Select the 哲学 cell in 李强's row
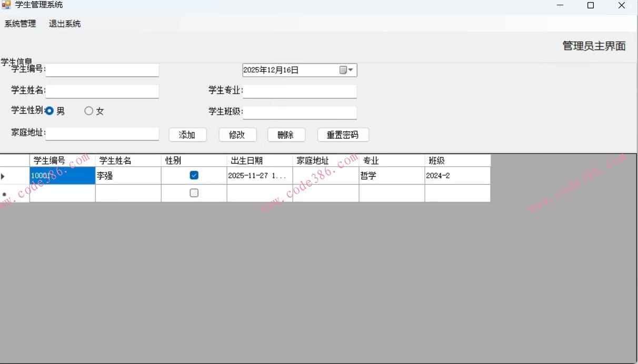638x364 pixels. 391,175
